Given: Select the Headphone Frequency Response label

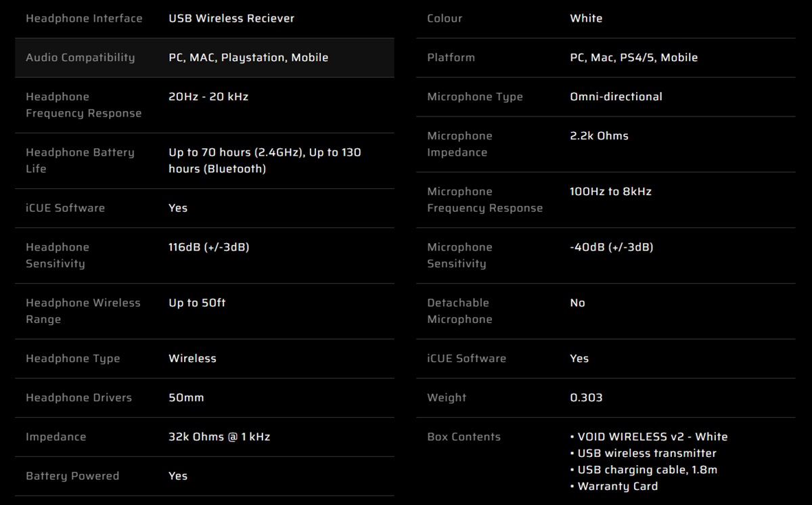Looking at the screenshot, I should tap(83, 105).
